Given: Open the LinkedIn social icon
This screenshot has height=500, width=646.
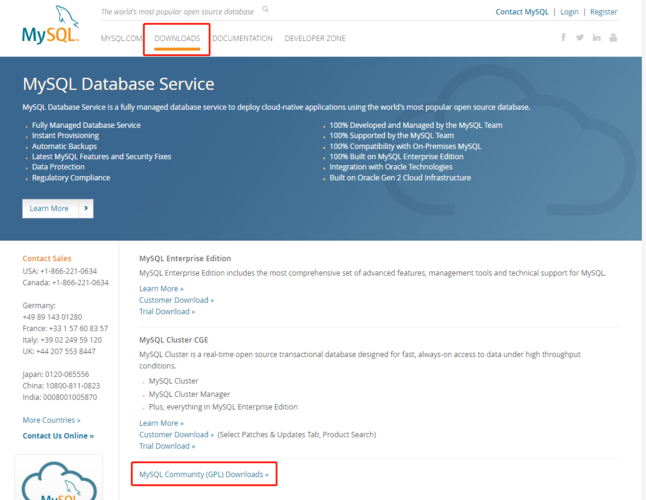Looking at the screenshot, I should click(x=597, y=37).
